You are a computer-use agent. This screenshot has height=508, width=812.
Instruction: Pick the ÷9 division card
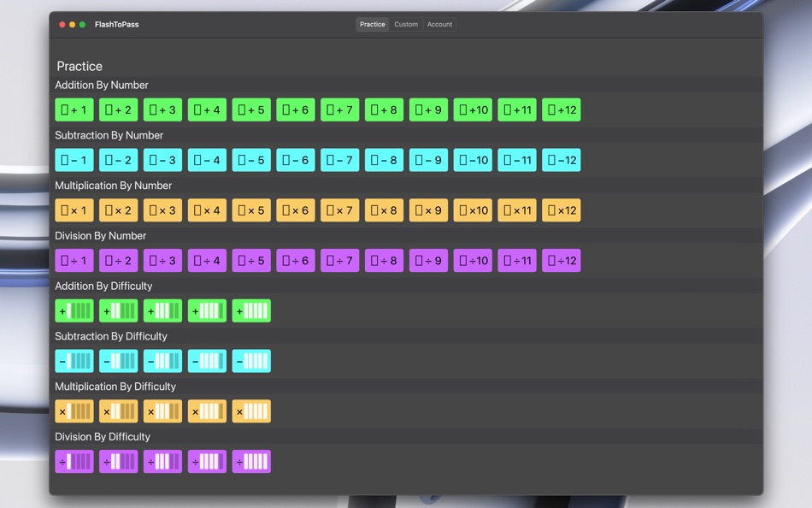[428, 261]
